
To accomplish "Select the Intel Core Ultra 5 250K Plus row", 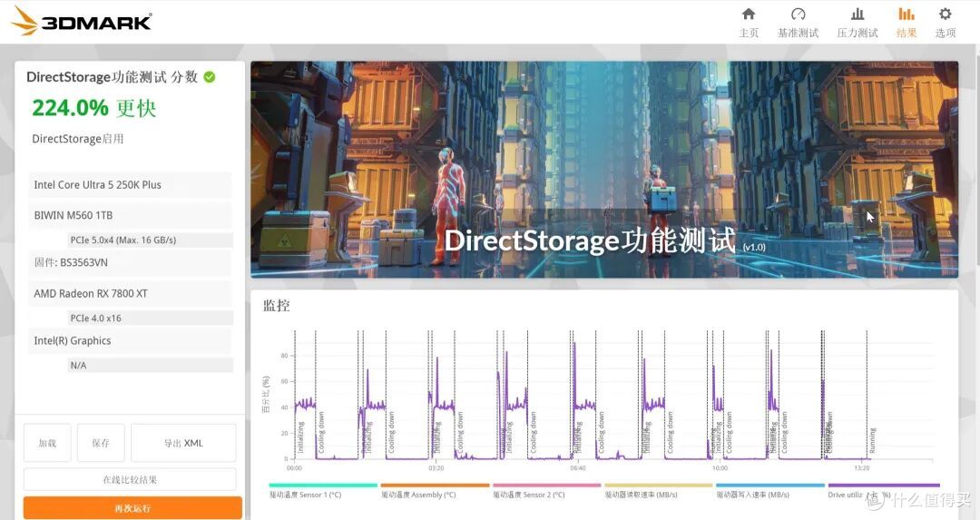I will 130,185.
